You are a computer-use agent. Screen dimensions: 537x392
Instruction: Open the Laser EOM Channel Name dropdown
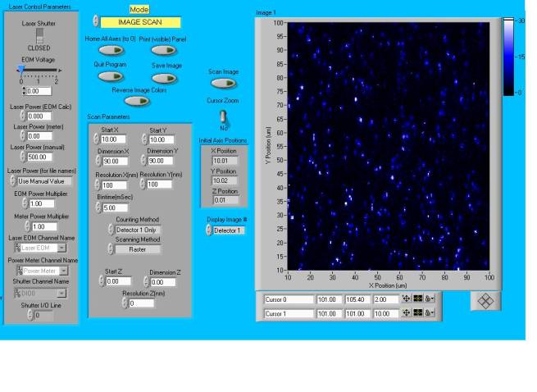(62, 247)
